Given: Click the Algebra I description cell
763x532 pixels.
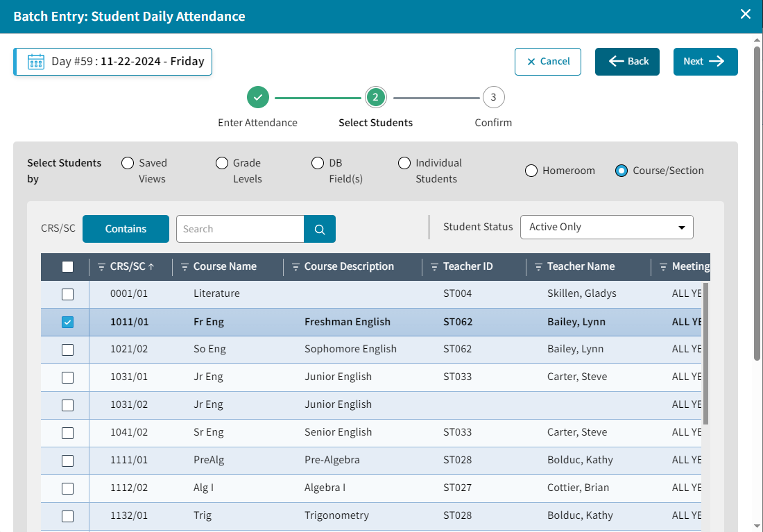Looking at the screenshot, I should 325,488.
